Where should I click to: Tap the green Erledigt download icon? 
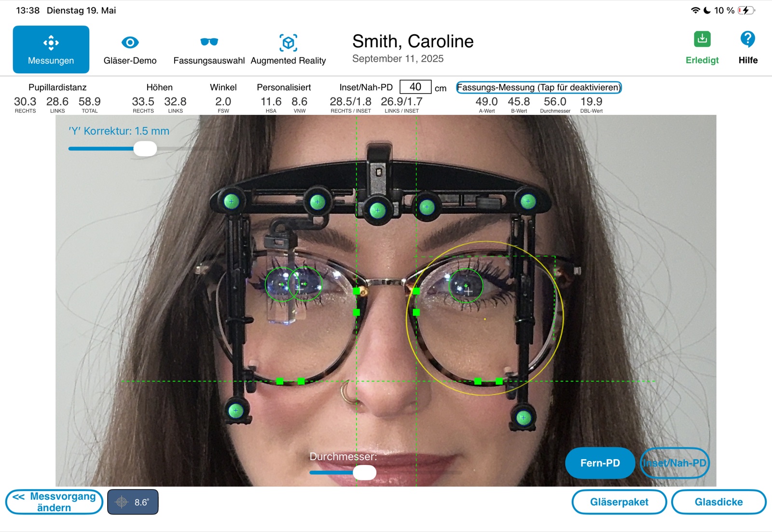[702, 39]
